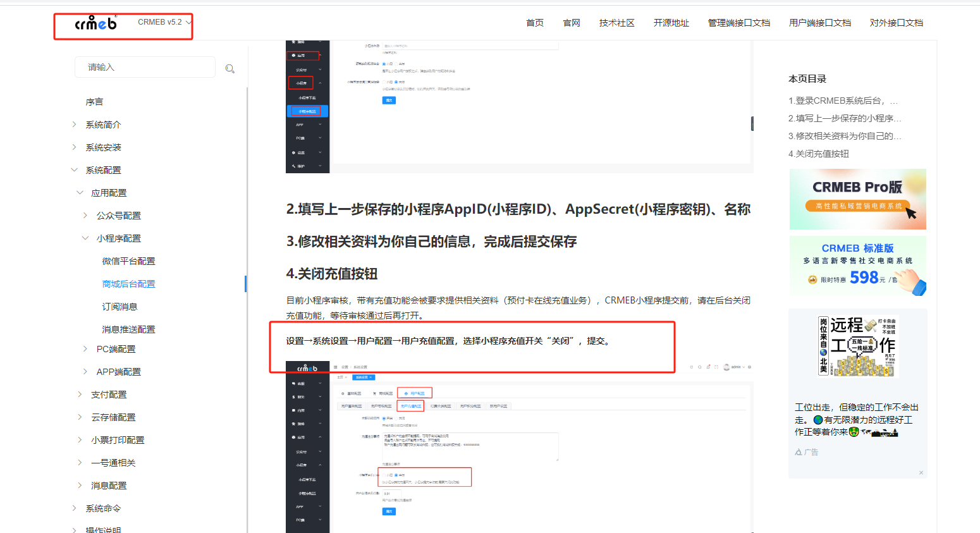Open the CRMEB v5.2 version dropdown
The height and width of the screenshot is (533, 980).
(164, 22)
